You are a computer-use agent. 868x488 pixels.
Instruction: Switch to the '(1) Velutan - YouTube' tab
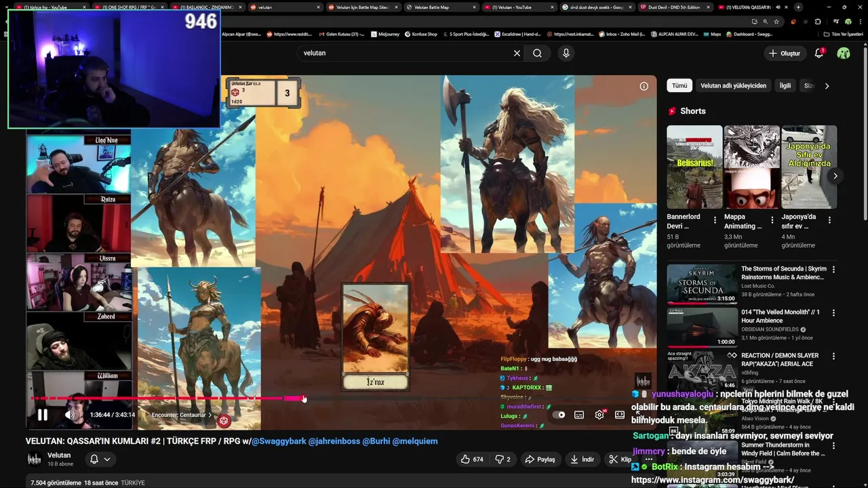[519, 7]
